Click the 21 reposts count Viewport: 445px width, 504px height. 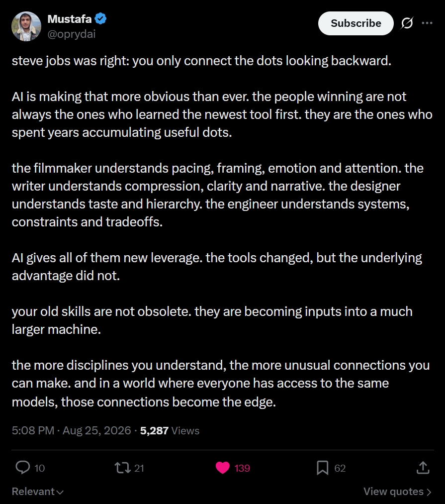(139, 468)
